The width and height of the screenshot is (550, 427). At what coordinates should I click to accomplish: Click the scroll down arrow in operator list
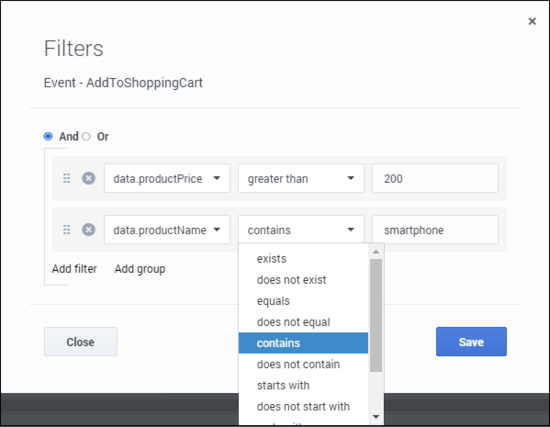[x=376, y=417]
